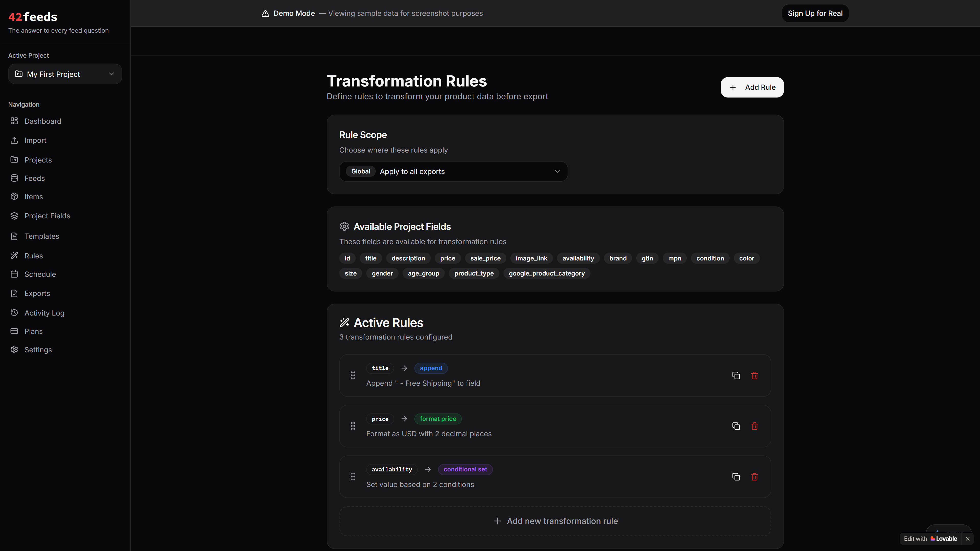The width and height of the screenshot is (980, 551).
Task: Click the gear icon beside Available Project Fields
Action: point(344,226)
